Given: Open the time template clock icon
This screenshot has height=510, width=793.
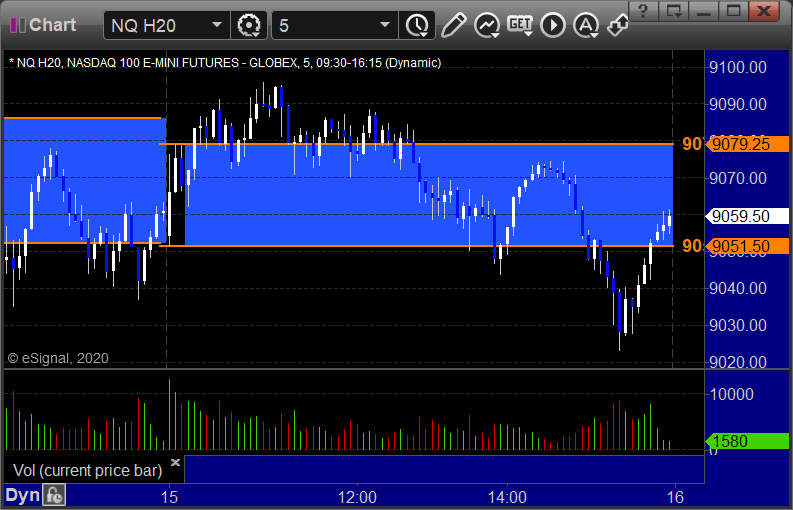Looking at the screenshot, I should pyautogui.click(x=417, y=25).
